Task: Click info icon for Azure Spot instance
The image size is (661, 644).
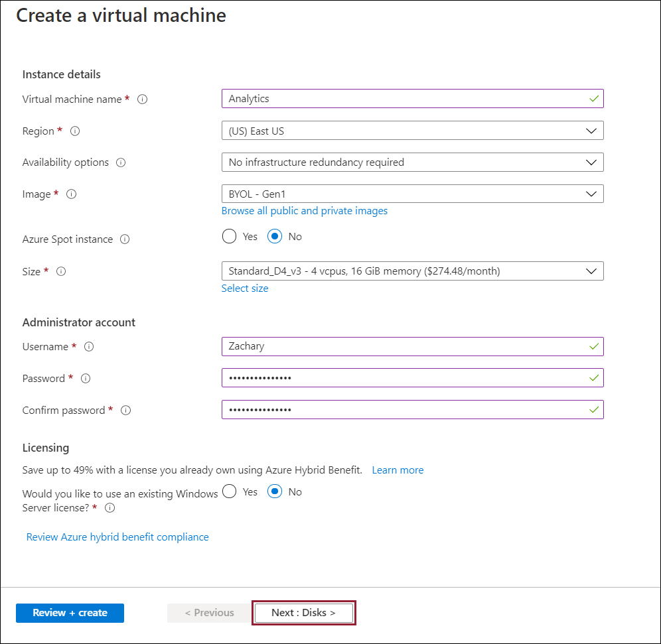Action: (x=125, y=239)
